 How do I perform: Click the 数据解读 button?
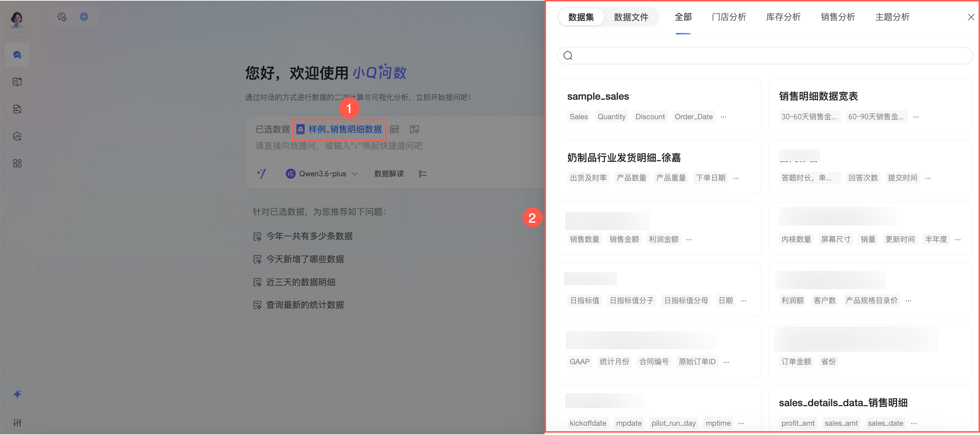tap(389, 174)
